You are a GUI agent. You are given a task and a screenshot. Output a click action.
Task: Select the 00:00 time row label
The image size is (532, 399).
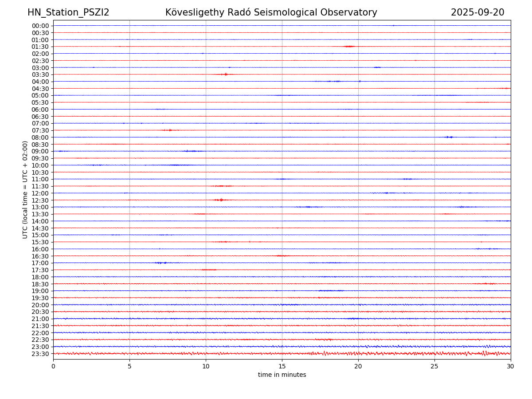click(40, 26)
